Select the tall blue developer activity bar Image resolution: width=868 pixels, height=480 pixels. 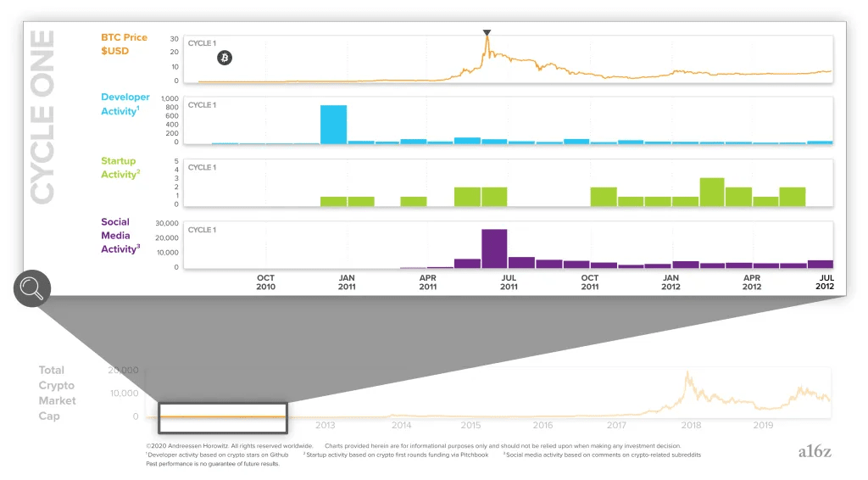pyautogui.click(x=334, y=125)
